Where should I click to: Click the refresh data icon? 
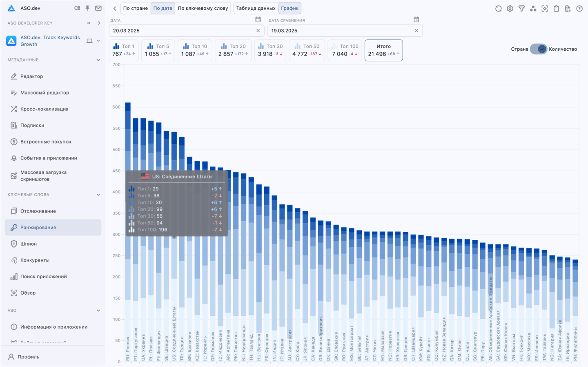[x=498, y=9]
